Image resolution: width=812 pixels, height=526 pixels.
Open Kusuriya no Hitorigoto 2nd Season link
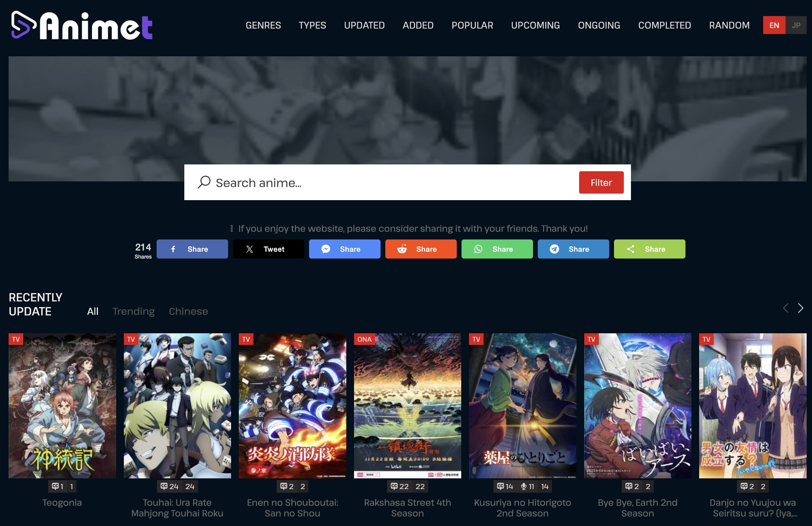tap(522, 508)
